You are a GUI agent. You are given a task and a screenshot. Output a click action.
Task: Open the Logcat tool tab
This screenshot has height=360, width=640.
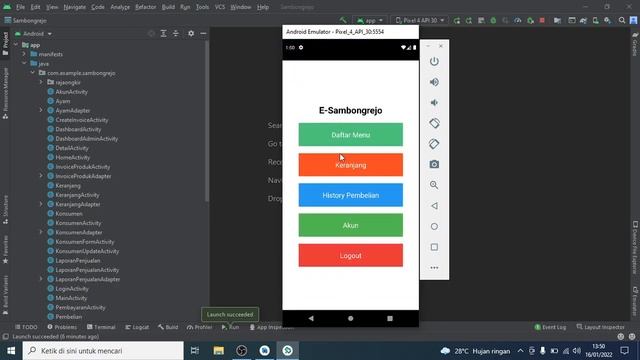[x=137, y=327]
